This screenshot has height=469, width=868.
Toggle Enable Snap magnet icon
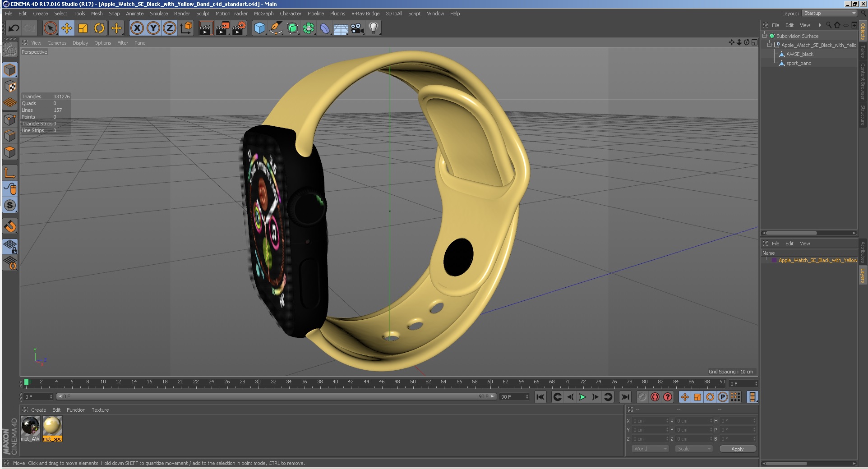tap(10, 226)
